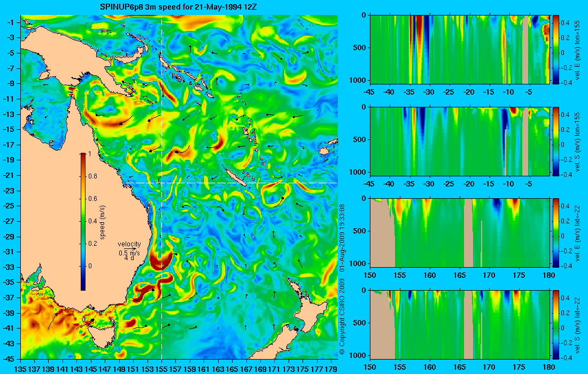588x374 pixels.
Task: Click the 'vel. S (m/s) lat=-22' label
Action: [577, 324]
